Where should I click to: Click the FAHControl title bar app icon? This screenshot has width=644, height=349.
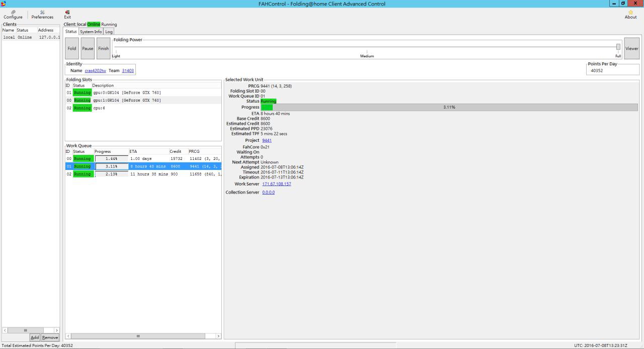point(4,4)
